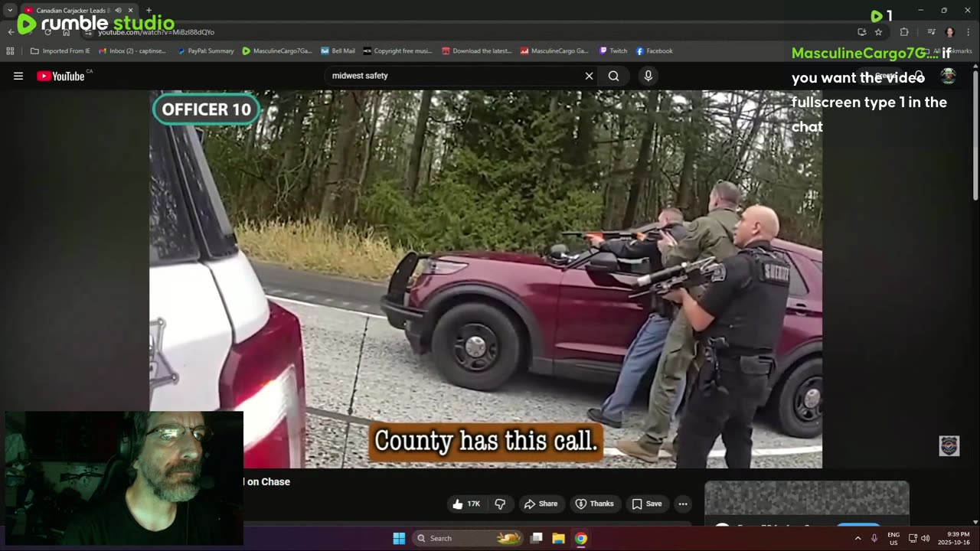
Task: Open Task View on taskbar
Action: click(x=537, y=538)
